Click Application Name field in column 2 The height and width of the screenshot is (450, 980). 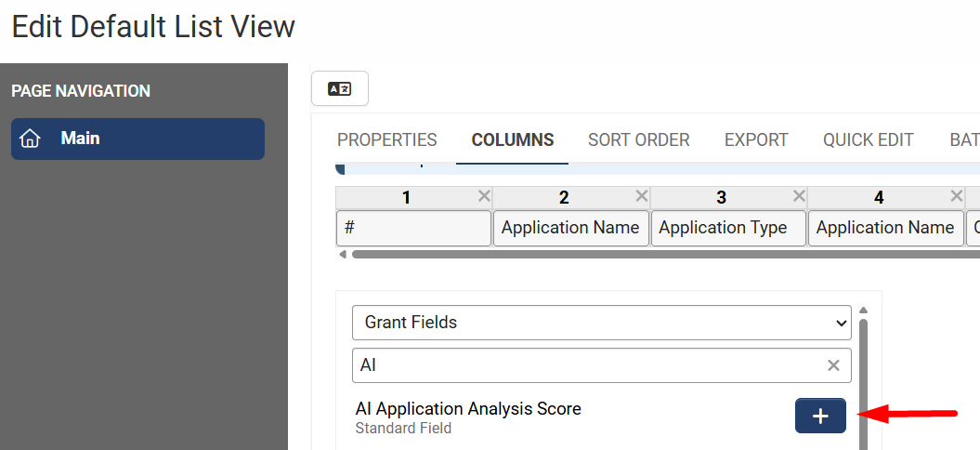click(x=571, y=228)
